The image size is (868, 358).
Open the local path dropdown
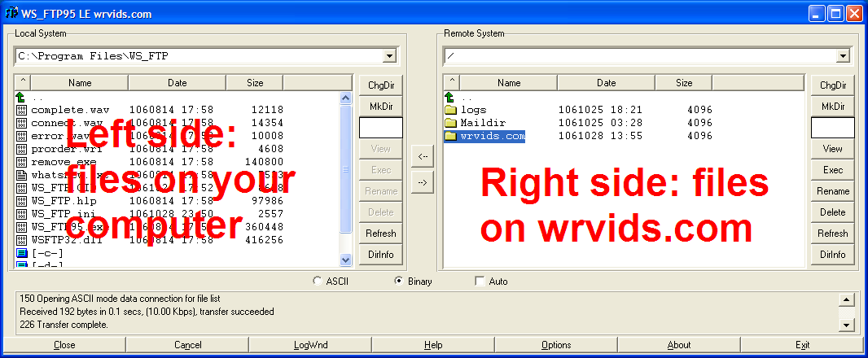pyautogui.click(x=389, y=56)
